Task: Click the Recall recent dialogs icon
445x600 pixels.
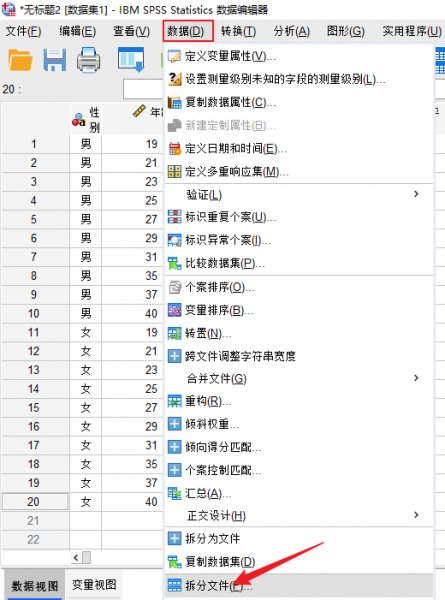Action: tap(131, 59)
